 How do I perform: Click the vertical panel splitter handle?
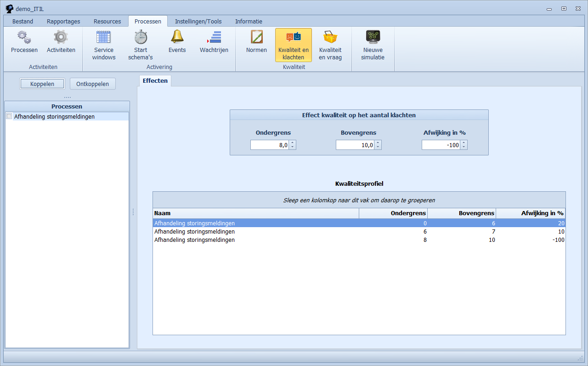[x=133, y=212]
